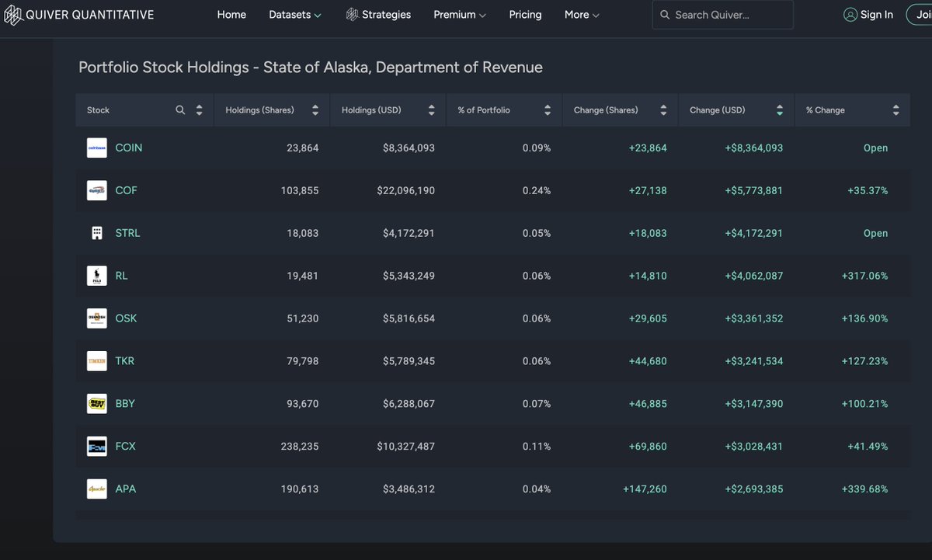932x560 pixels.
Task: Click the +317.06% change for RL
Action: click(865, 276)
